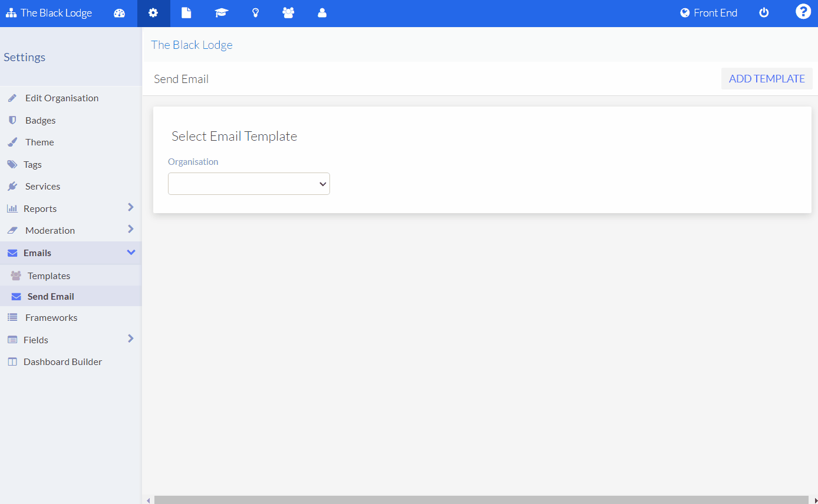Open the Templates menu item
This screenshot has width=818, height=504.
tap(50, 275)
